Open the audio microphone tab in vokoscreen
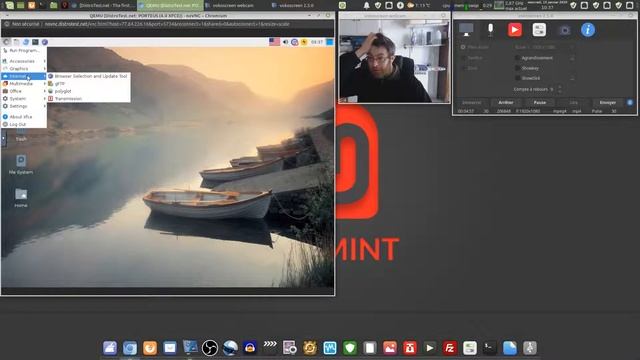Image resolution: width=640 pixels, height=360 pixels. [x=490, y=29]
